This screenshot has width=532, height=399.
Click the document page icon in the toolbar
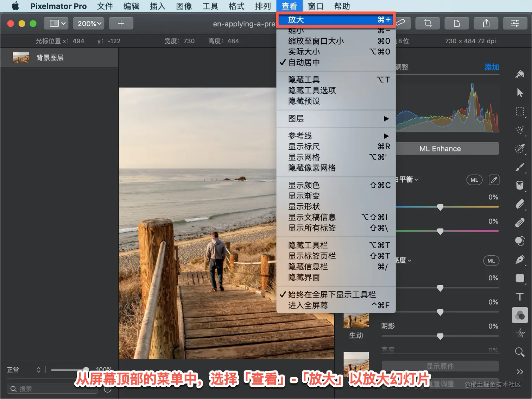tap(457, 23)
